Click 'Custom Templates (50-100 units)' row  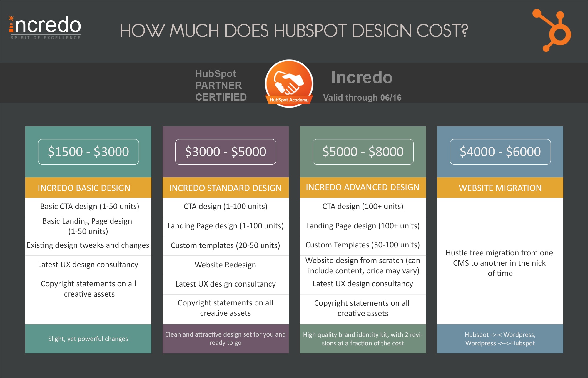(x=363, y=246)
